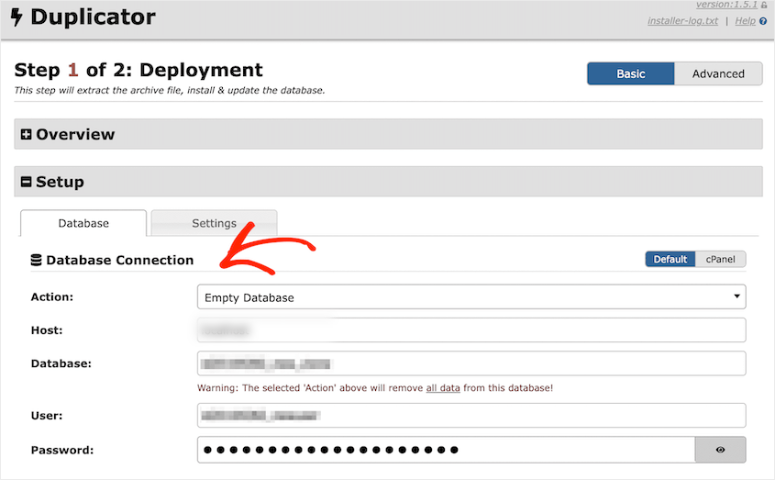Switch to Basic mode
The height and width of the screenshot is (480, 775).
(631, 74)
